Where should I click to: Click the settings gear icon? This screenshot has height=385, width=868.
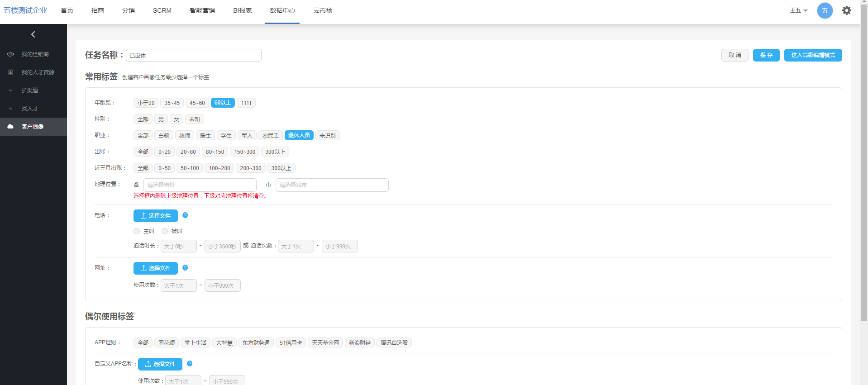point(846,10)
